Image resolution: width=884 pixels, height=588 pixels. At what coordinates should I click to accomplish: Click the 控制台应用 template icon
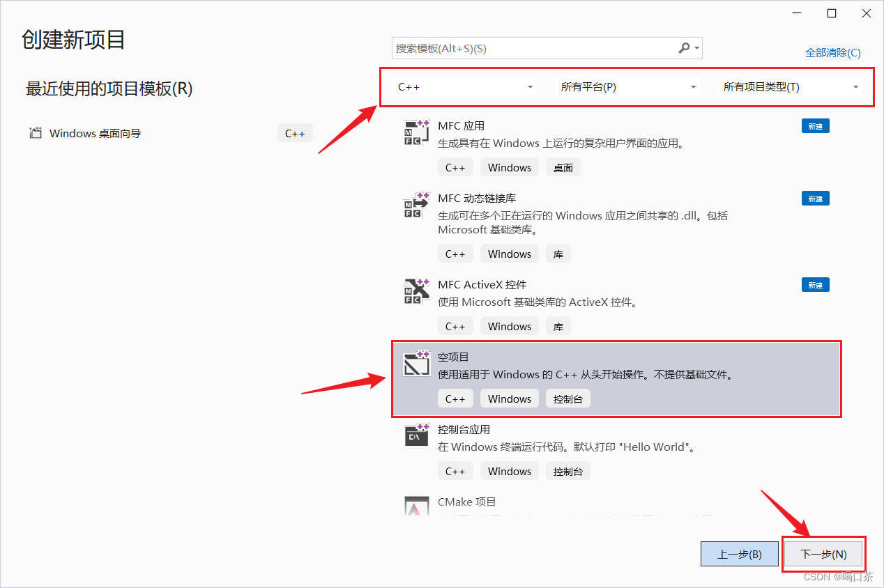click(x=417, y=436)
